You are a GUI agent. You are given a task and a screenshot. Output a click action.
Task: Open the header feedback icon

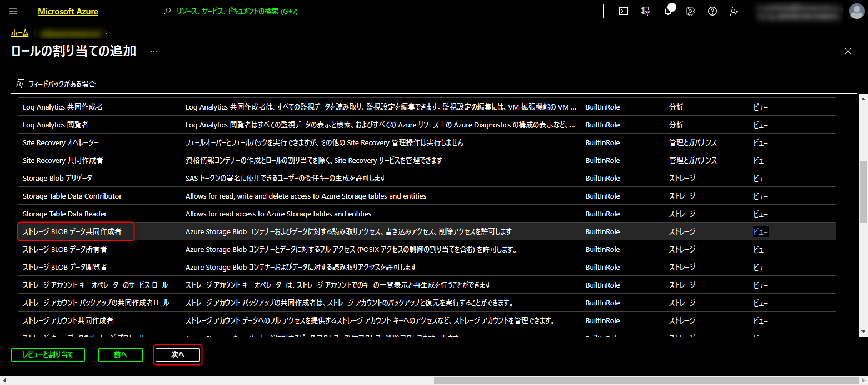735,11
